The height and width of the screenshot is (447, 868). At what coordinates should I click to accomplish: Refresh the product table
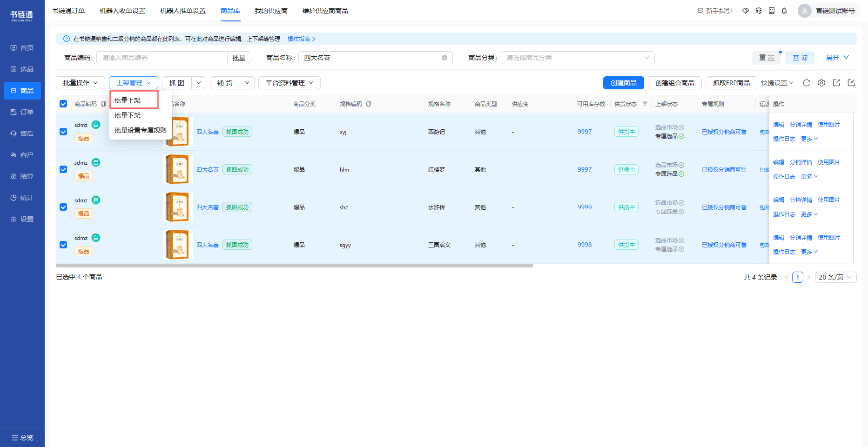pos(807,83)
